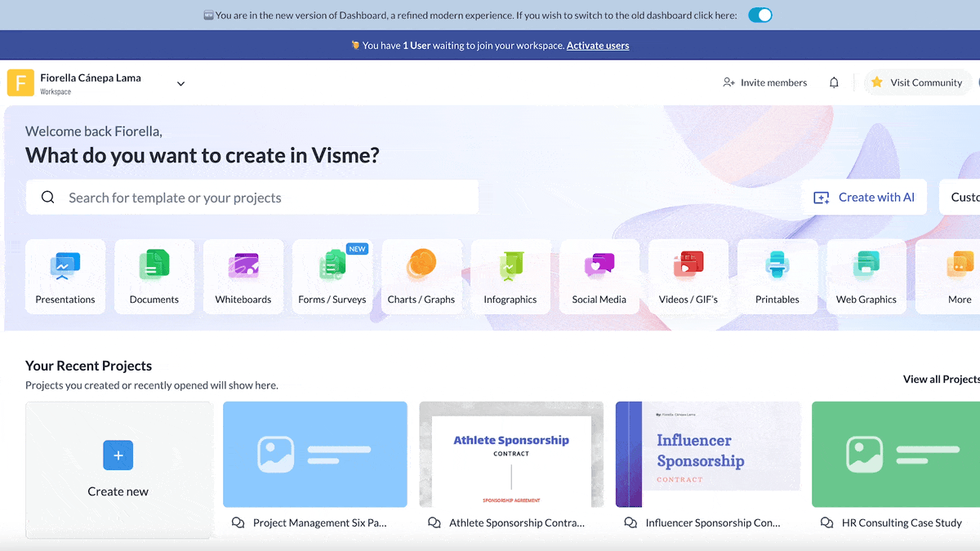Viewport: 980px width, 551px height.
Task: Expand the Fiorella Cánepa Lama workspace dropdown
Action: pyautogui.click(x=181, y=83)
